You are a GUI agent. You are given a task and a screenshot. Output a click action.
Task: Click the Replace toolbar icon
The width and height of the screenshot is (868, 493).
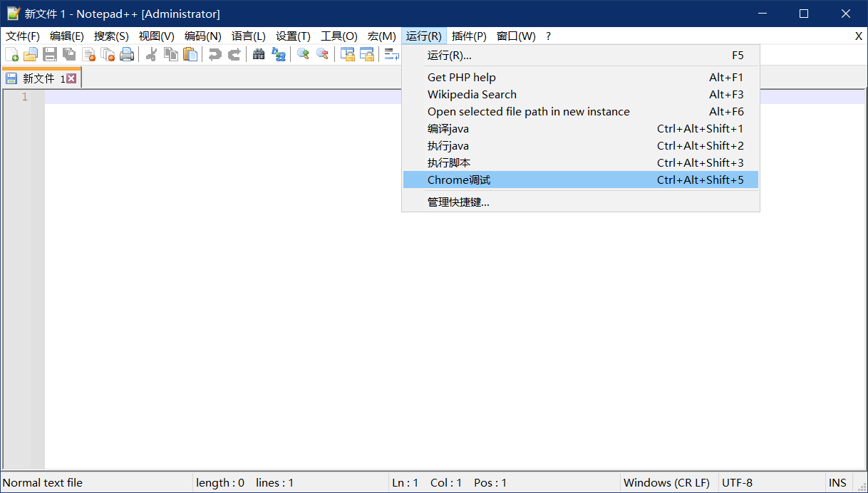[x=279, y=54]
